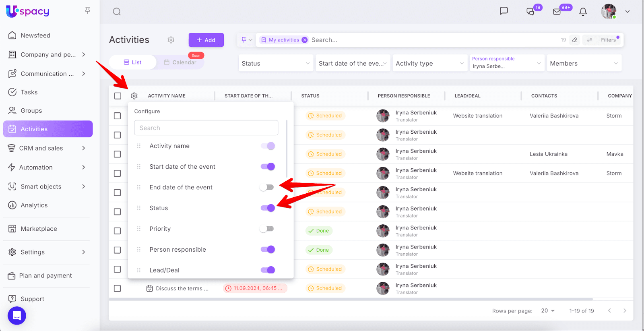Turn off the Status column toggle
This screenshot has height=331, width=644.
268,208
